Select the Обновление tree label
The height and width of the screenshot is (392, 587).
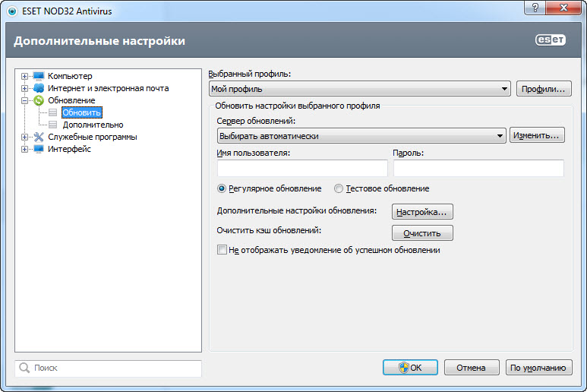coord(71,100)
